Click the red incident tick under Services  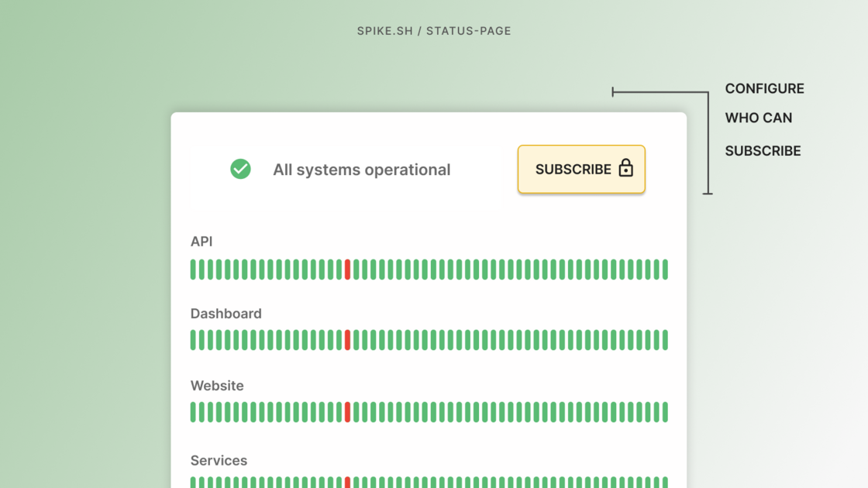pos(346,482)
